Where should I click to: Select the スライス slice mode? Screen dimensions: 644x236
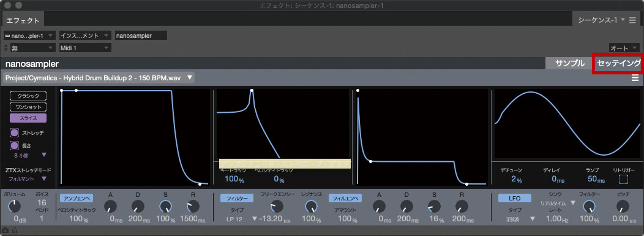[28, 118]
